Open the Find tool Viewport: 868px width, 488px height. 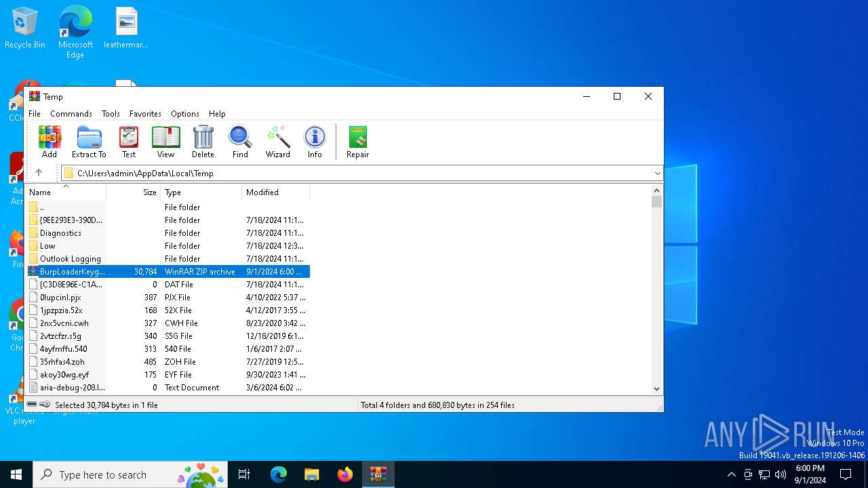tap(240, 142)
